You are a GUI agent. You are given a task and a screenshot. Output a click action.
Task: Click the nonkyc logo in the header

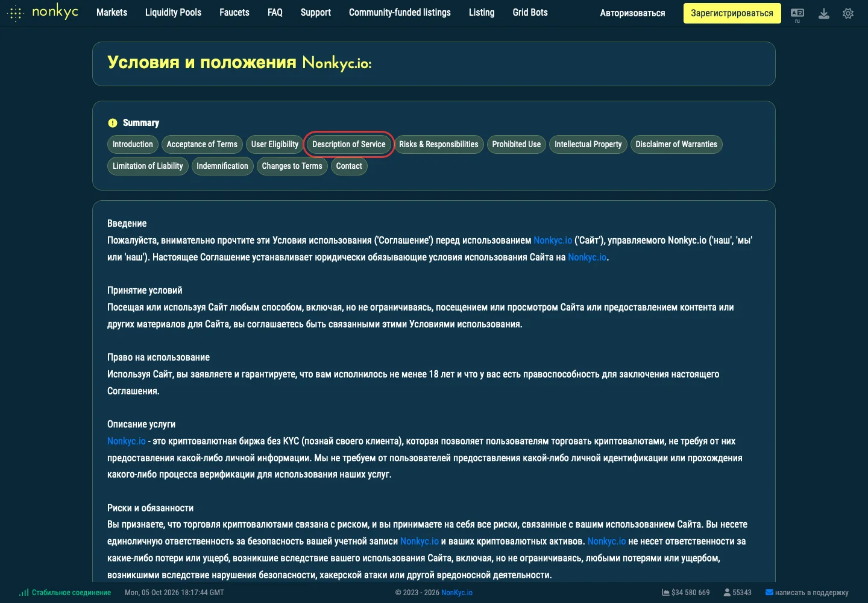[43, 12]
